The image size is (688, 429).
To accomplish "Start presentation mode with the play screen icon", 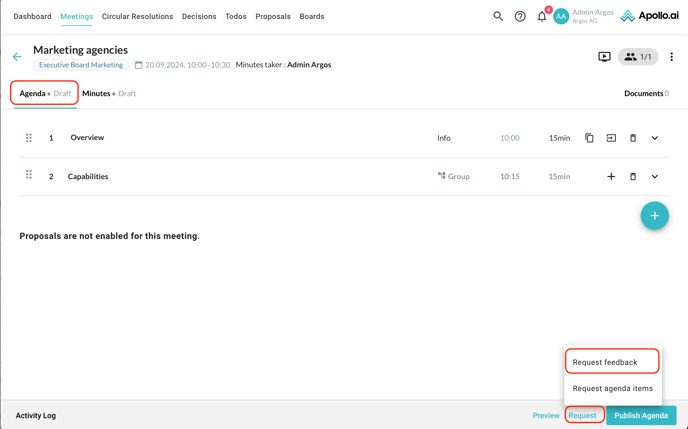I will (604, 57).
